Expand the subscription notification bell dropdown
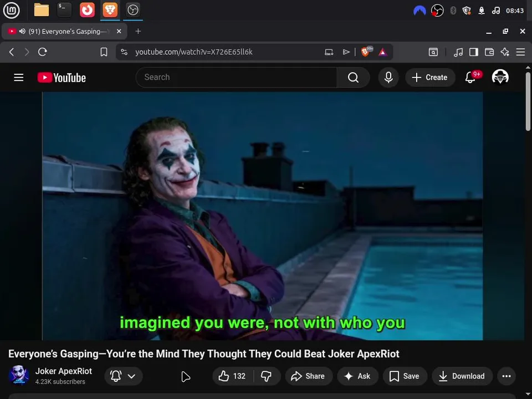532x399 pixels. (x=124, y=376)
